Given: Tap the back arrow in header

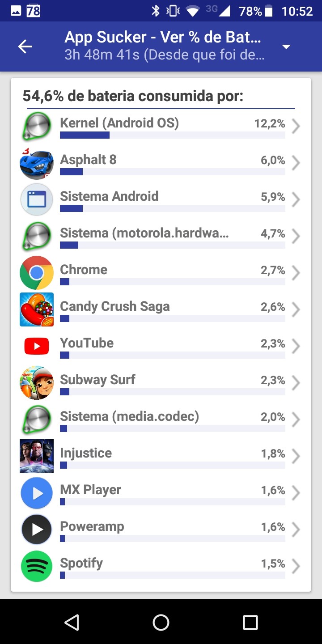Looking at the screenshot, I should pos(25,47).
